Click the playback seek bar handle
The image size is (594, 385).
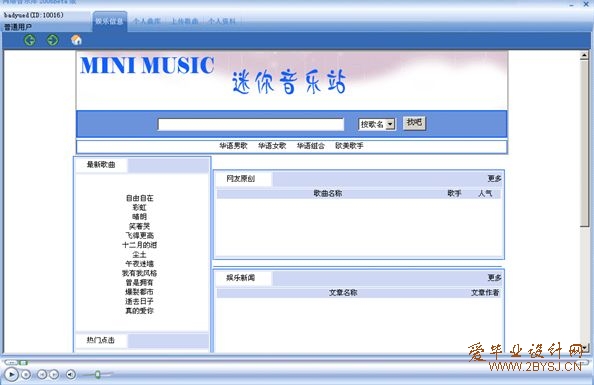click(x=23, y=363)
